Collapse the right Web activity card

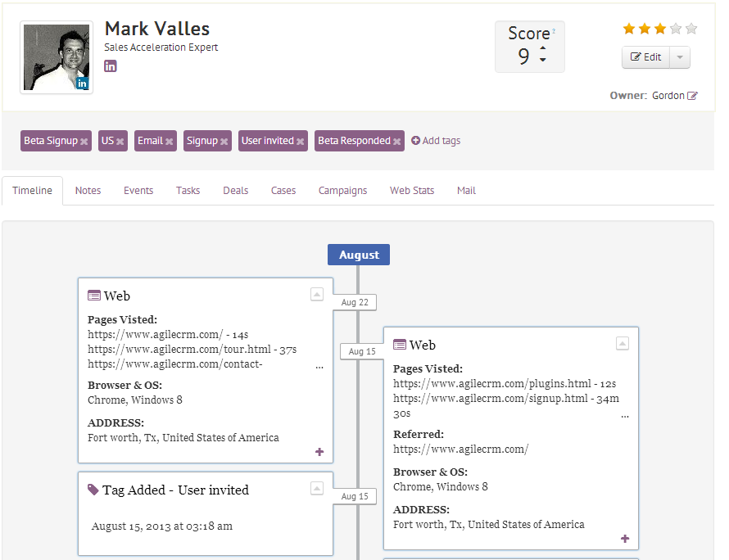tap(622, 343)
